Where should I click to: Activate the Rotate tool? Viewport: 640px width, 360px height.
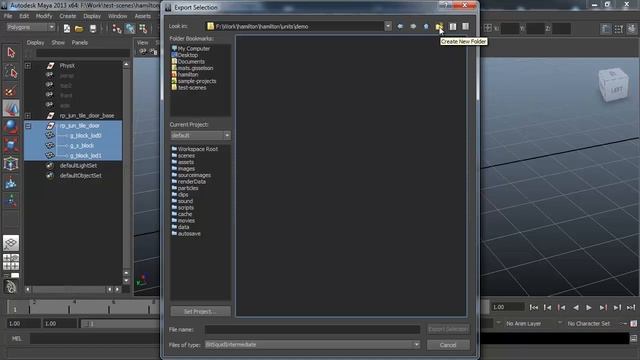click(11, 127)
